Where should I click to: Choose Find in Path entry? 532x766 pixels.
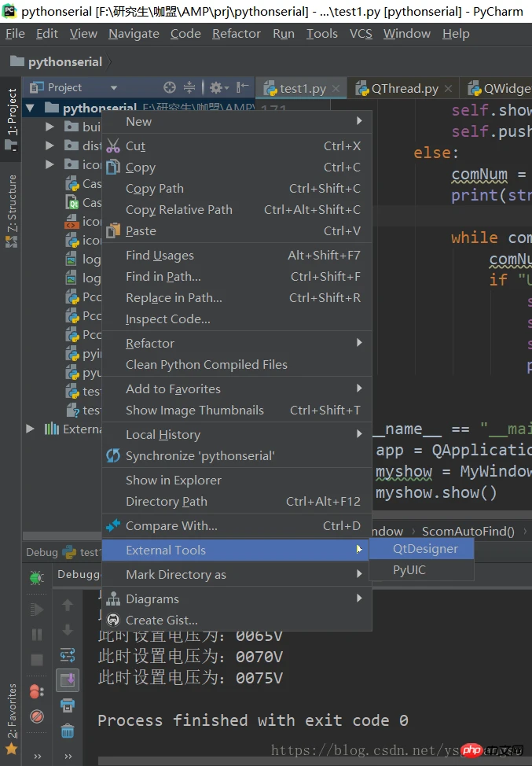[237, 277]
